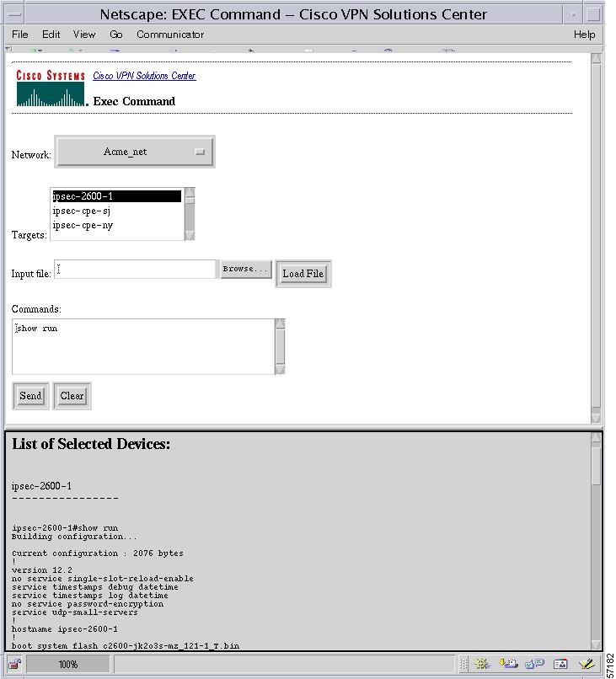Click in the Commands text area

click(143, 346)
